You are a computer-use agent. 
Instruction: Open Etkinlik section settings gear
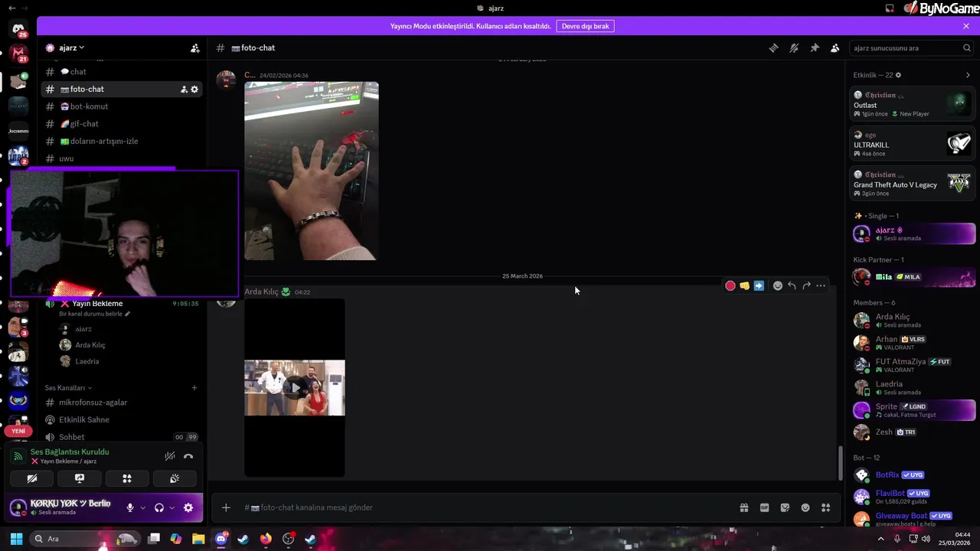898,75
